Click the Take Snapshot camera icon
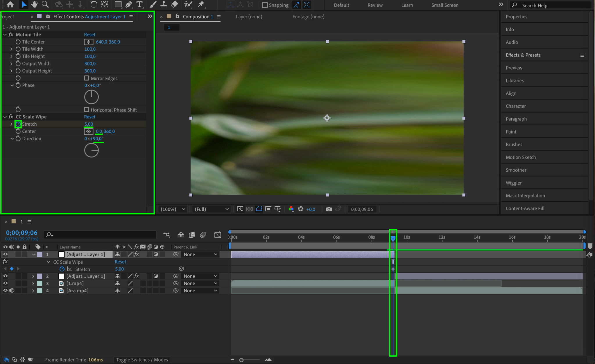595x364 pixels. tap(329, 209)
